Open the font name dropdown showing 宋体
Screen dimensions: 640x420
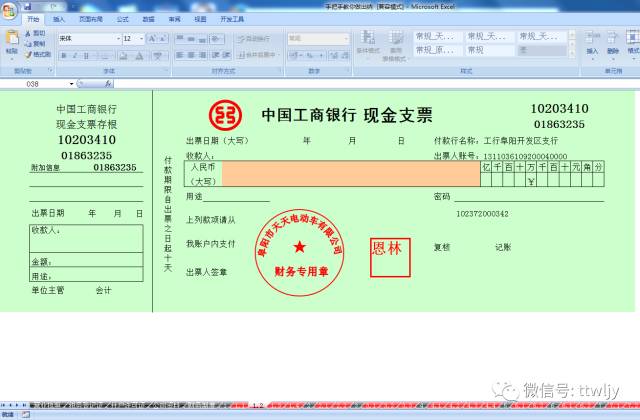tap(119, 39)
